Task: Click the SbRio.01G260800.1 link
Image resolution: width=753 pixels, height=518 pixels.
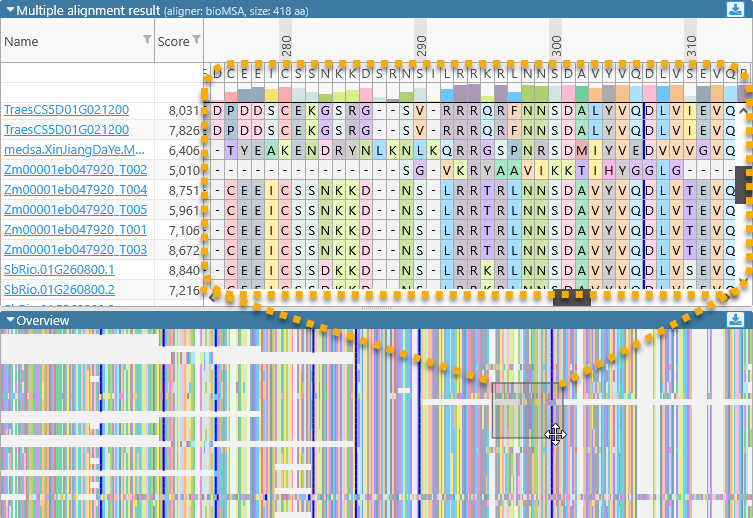Action: click(x=59, y=270)
